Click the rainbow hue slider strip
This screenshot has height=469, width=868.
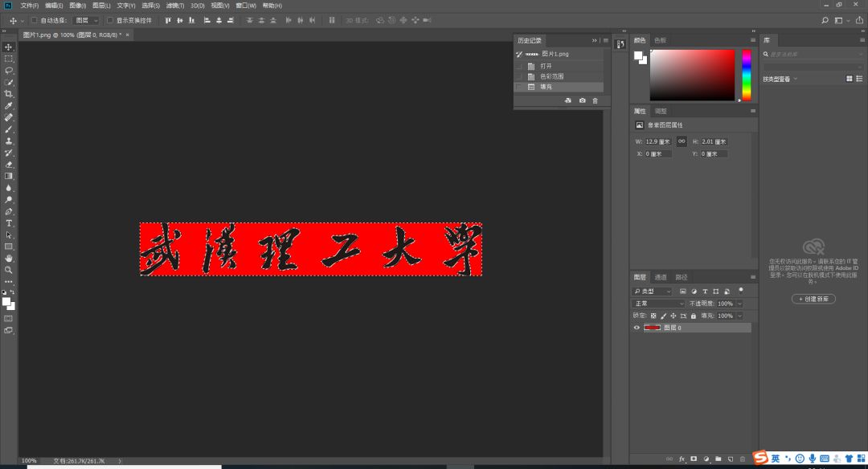click(747, 75)
